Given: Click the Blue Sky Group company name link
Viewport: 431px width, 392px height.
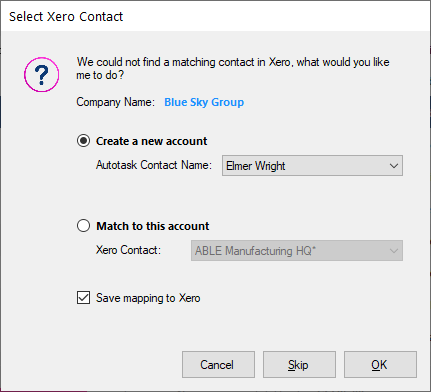Looking at the screenshot, I should (204, 102).
